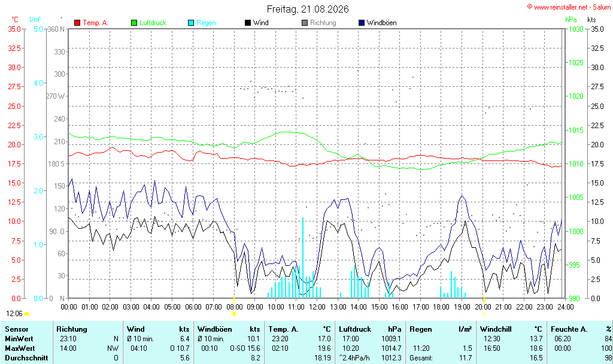Select the Luftdruck legend label
Image resolution: width=613 pixels, height=364 pixels.
(153, 23)
